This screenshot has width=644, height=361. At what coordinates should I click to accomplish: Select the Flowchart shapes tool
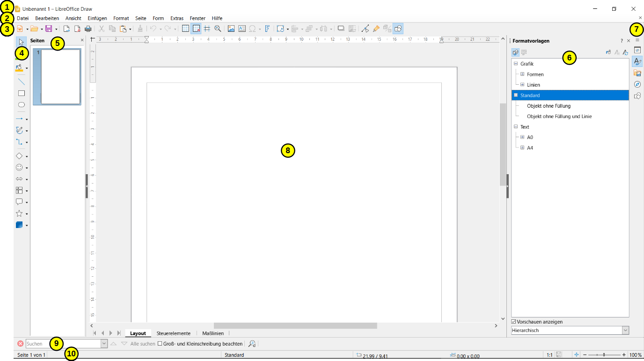19,190
